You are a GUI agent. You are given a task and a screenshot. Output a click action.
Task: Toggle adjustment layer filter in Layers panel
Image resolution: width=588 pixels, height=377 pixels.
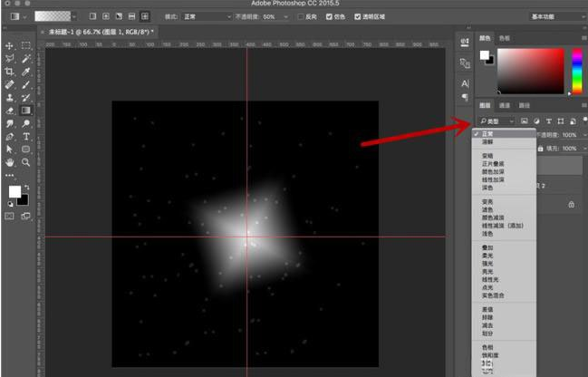536,121
